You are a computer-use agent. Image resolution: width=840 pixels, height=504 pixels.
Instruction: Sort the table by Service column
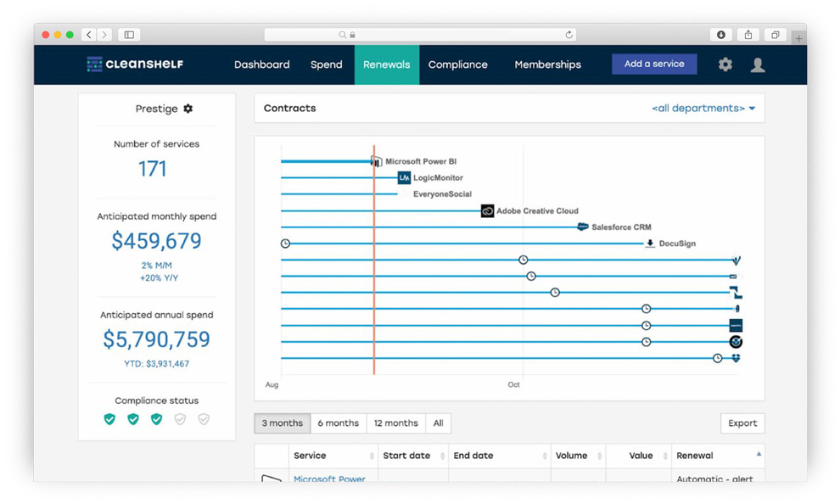(x=333, y=456)
